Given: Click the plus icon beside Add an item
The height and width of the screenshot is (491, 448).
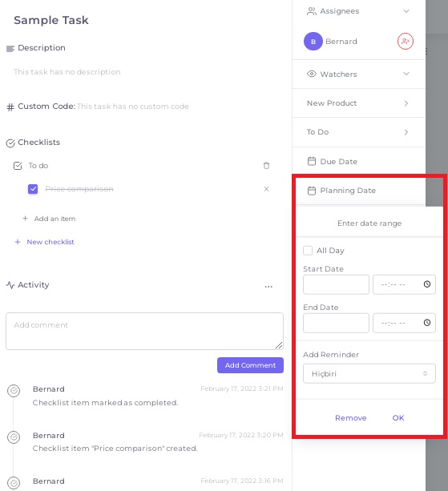Looking at the screenshot, I should 26,218.
